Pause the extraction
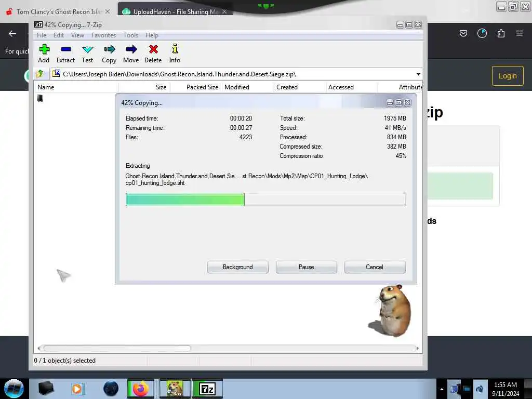 coord(307,267)
